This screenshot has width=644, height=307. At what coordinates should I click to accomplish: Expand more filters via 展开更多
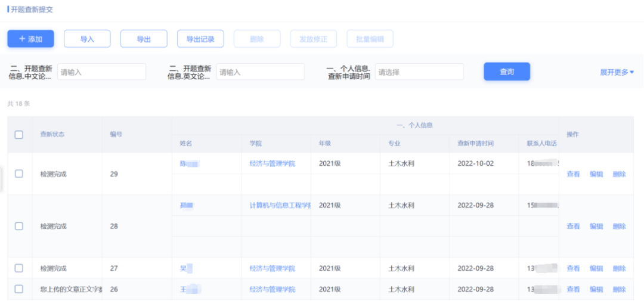pyautogui.click(x=617, y=72)
